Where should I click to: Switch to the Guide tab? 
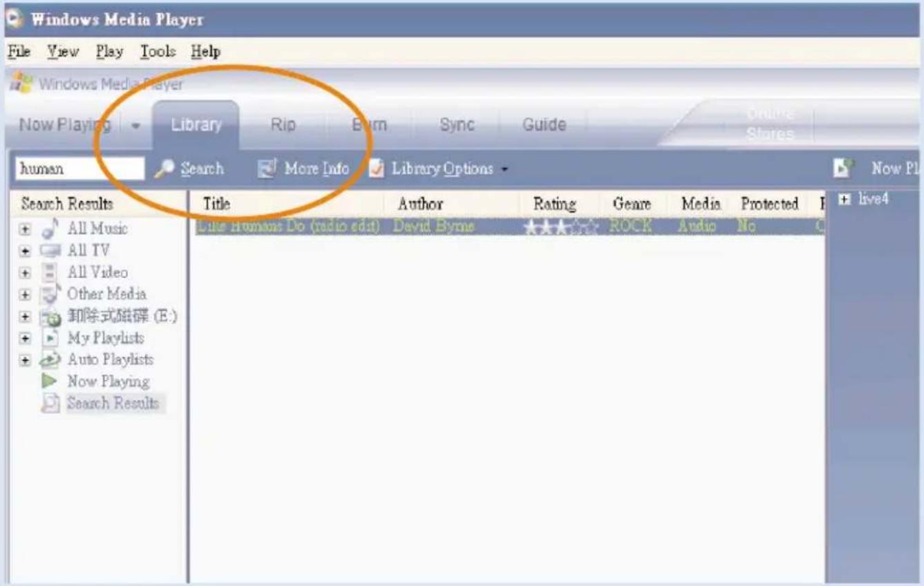(545, 125)
